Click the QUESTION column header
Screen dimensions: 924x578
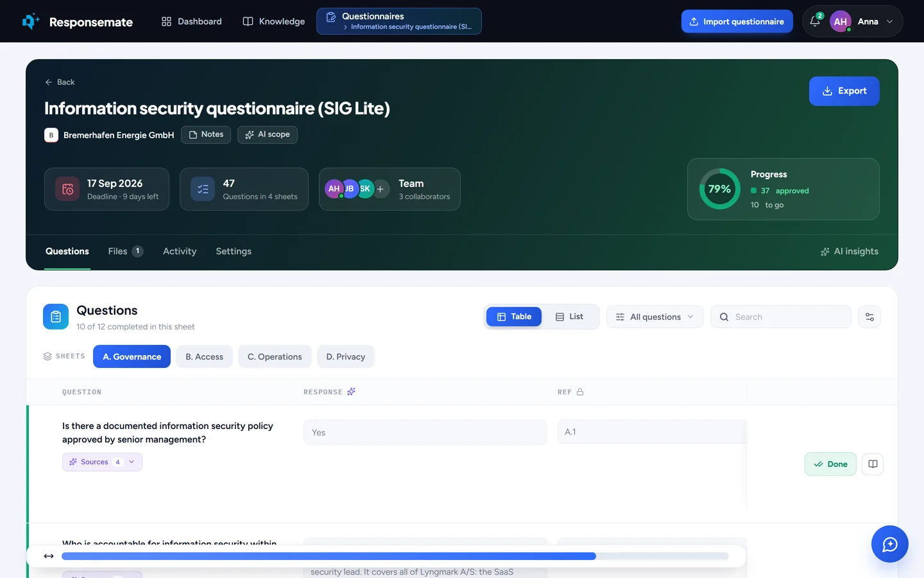point(81,392)
